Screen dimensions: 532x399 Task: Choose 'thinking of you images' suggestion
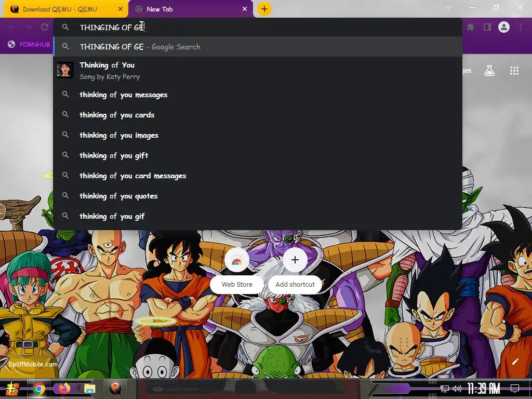coord(258,136)
